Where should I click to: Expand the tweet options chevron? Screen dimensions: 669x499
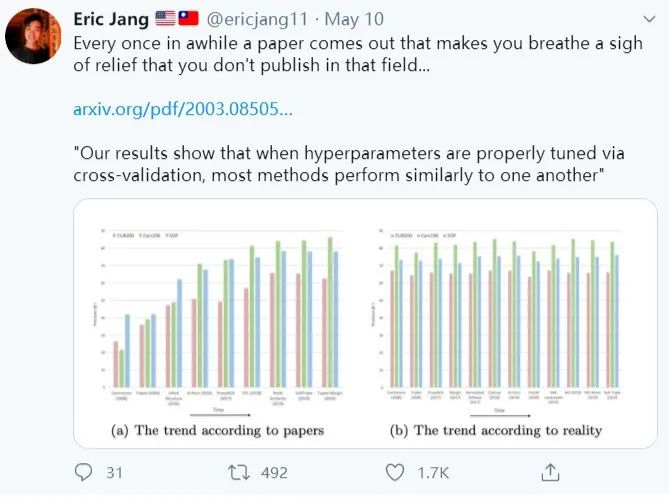649,19
